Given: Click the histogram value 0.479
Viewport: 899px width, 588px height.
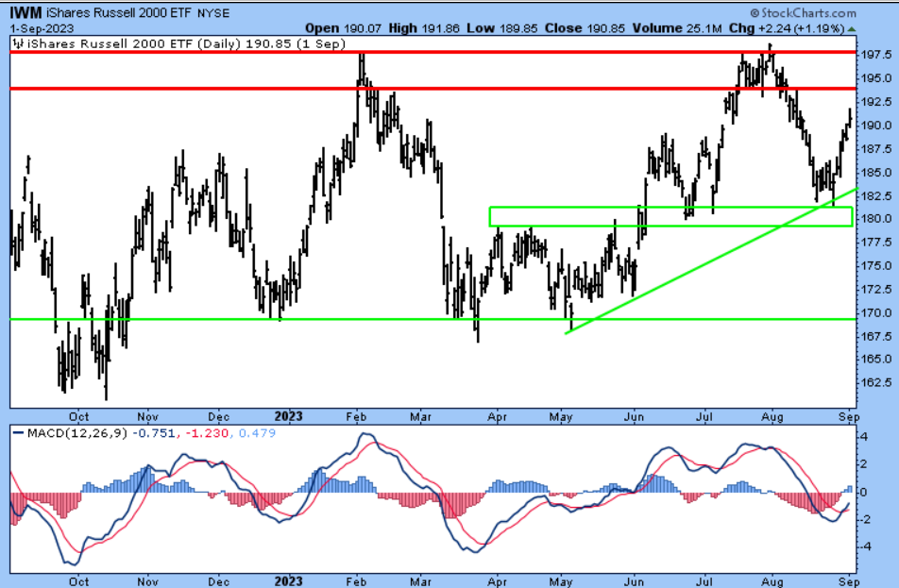Looking at the screenshot, I should (x=257, y=433).
